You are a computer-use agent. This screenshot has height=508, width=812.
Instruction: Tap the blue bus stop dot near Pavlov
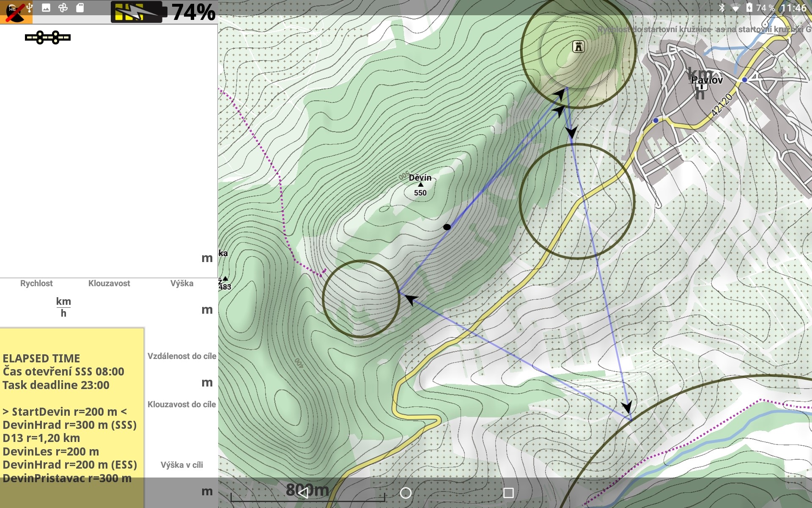[745, 80]
